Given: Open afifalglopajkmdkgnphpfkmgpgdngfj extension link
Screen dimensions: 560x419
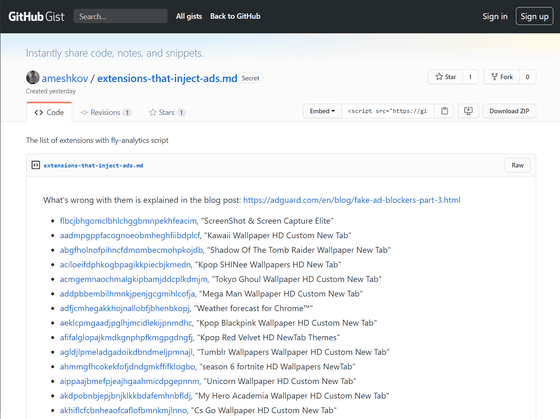Looking at the screenshot, I should [126, 338].
